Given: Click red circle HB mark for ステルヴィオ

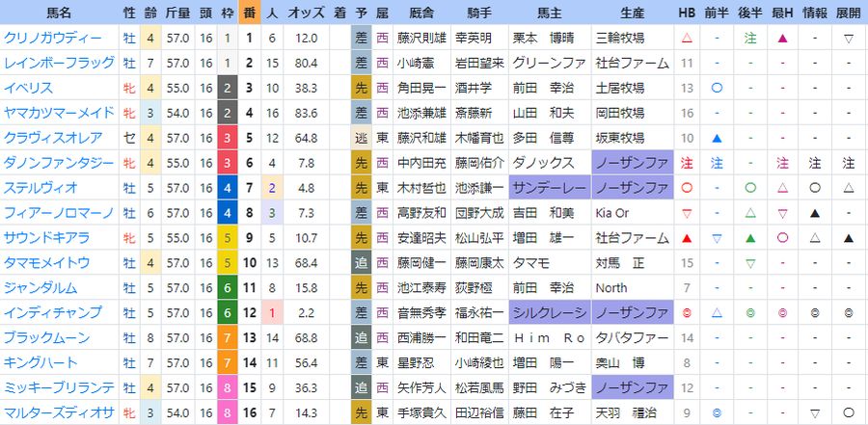Looking at the screenshot, I should (x=687, y=188).
